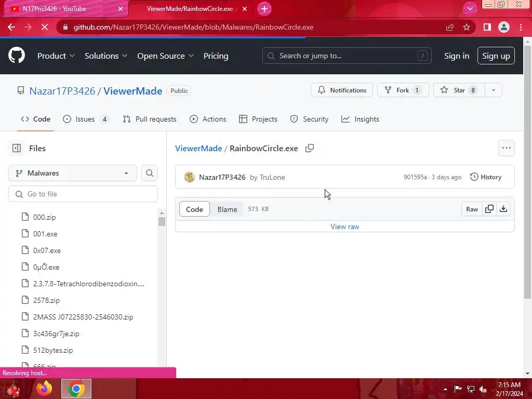The image size is (532, 399).
Task: Bookmark this page with star icon
Action: pyautogui.click(x=467, y=27)
